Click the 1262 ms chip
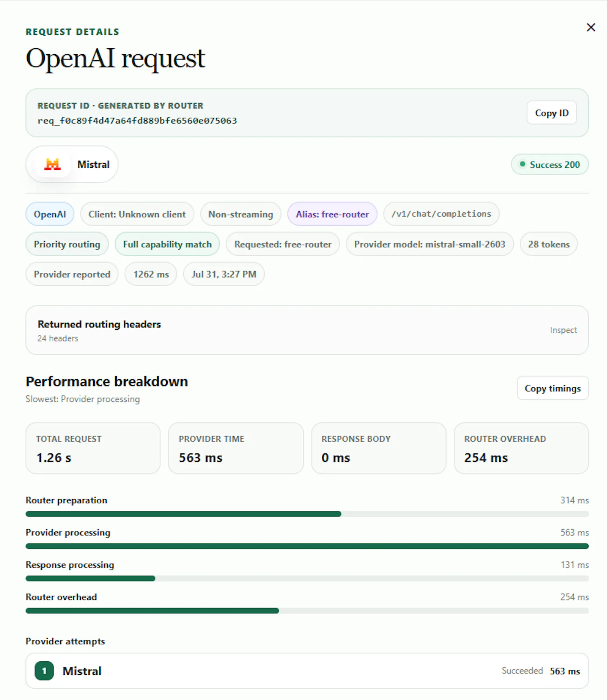Screen dimensions: 607x700 [151, 274]
